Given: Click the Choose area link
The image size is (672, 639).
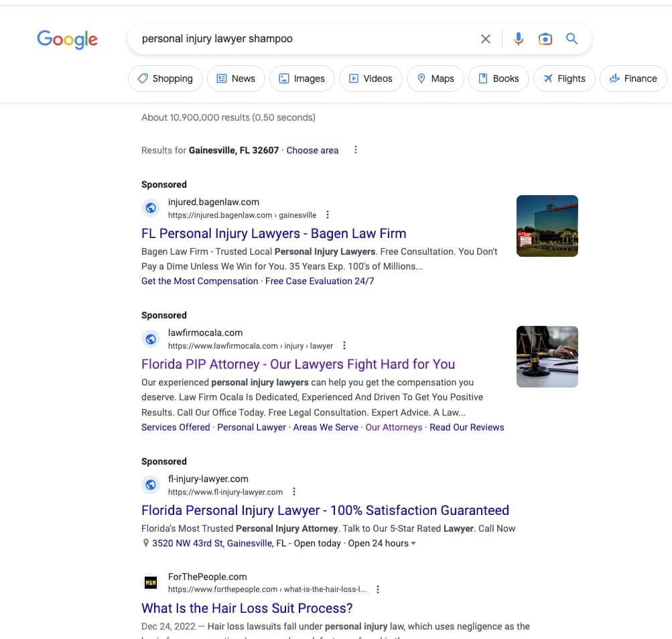Looking at the screenshot, I should [312, 150].
